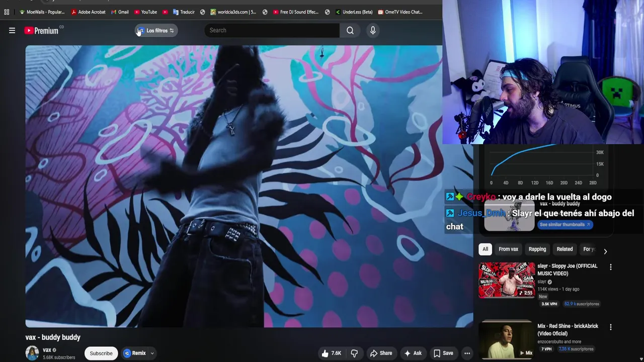Screen dimensions: 644x362
Task: Select the Related filter chip
Action: point(565,249)
